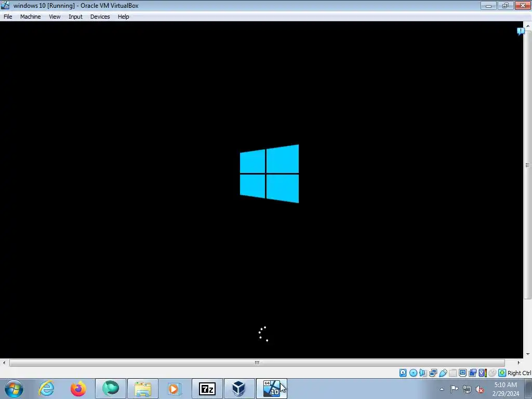This screenshot has width=532, height=399.
Task: Click the Show desktop button
Action: click(528, 389)
